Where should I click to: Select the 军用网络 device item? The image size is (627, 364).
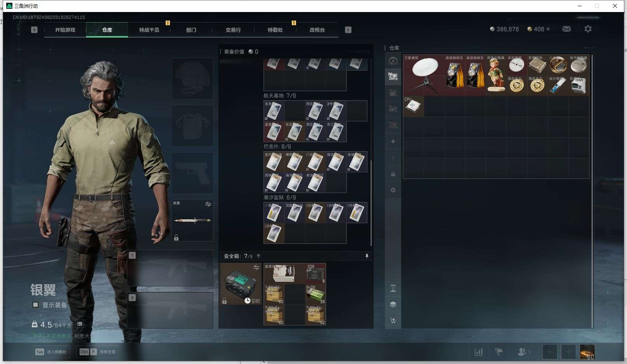[x=537, y=65]
